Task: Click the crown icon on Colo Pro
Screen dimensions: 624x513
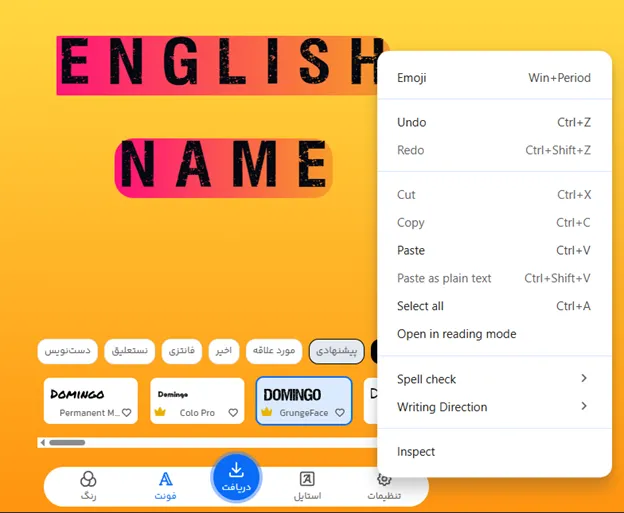Action: [x=160, y=412]
